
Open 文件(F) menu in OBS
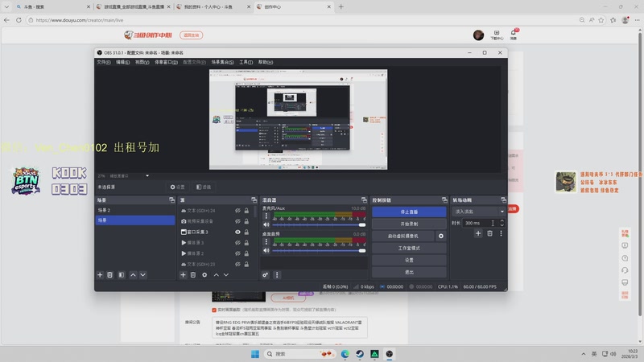click(x=104, y=63)
